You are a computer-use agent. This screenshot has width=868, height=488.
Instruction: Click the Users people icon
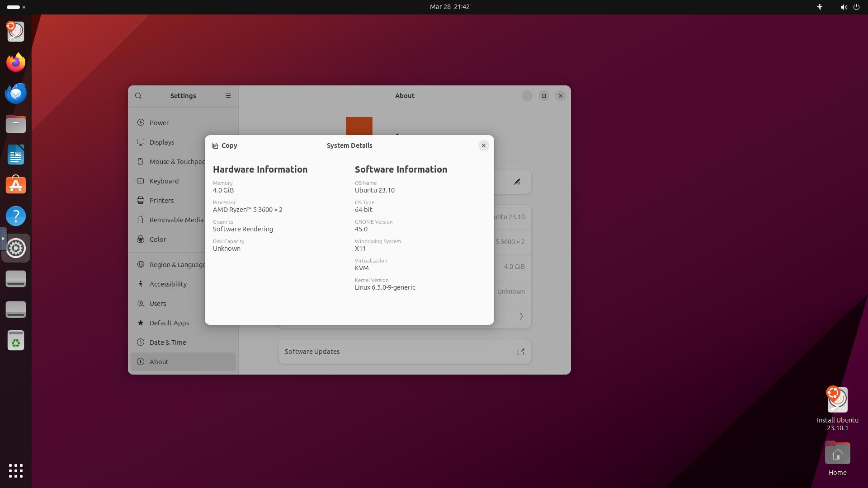pos(141,303)
